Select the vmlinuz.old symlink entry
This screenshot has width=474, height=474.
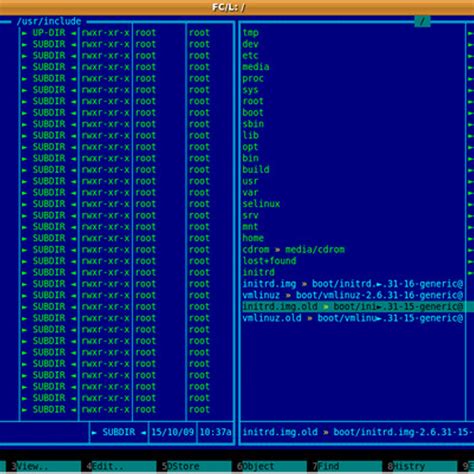(x=353, y=318)
